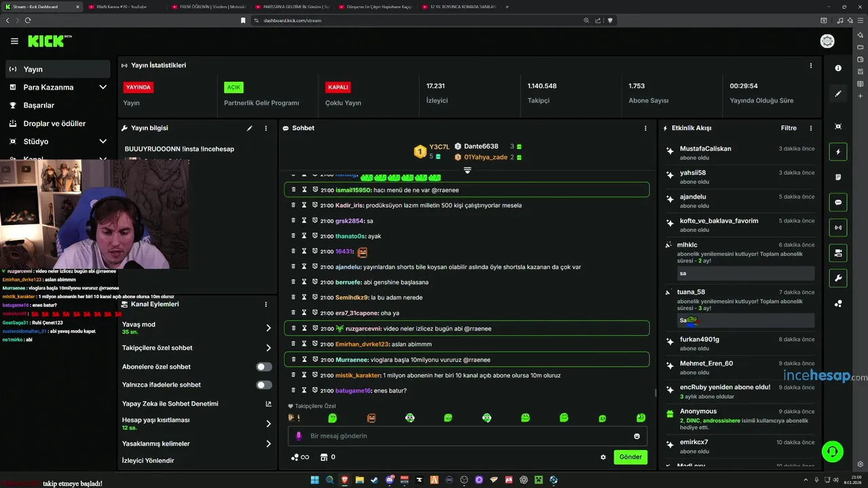
Task: Open the emoji picker in message box
Action: click(637, 436)
